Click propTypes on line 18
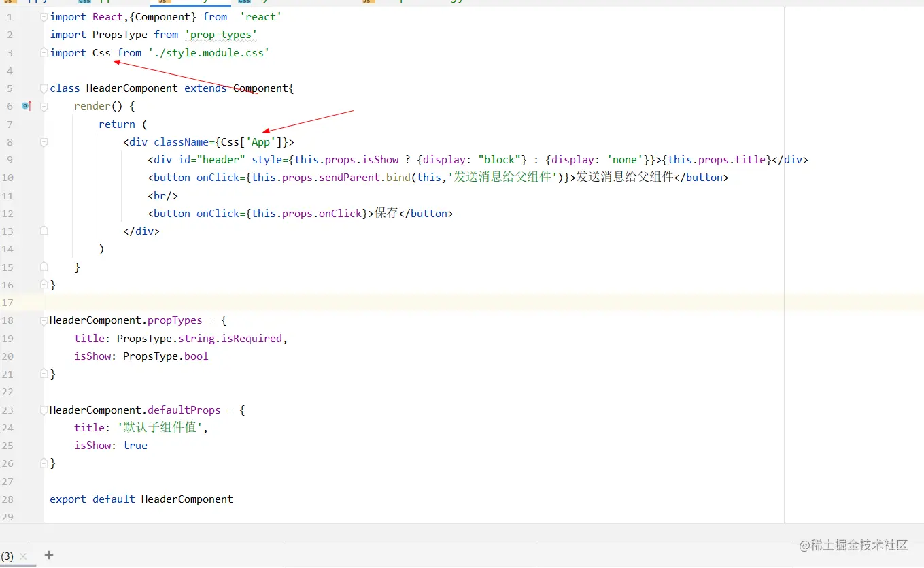The image size is (924, 568). (175, 320)
